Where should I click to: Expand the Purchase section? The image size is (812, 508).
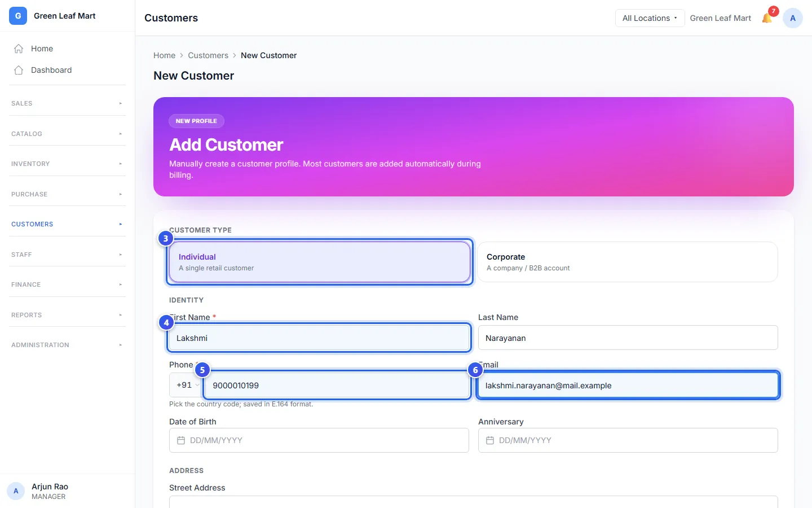67,194
